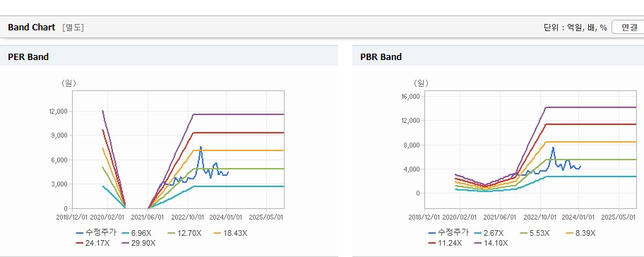Toggle 6.96X legend series in PER Band
Screen dimensions: 644x257
[x=136, y=233]
